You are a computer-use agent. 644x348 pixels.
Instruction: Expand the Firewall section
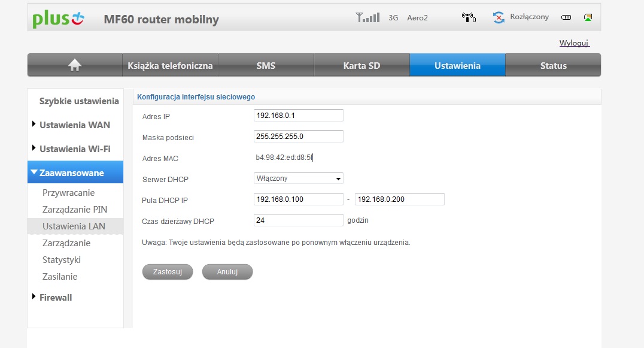(x=56, y=298)
